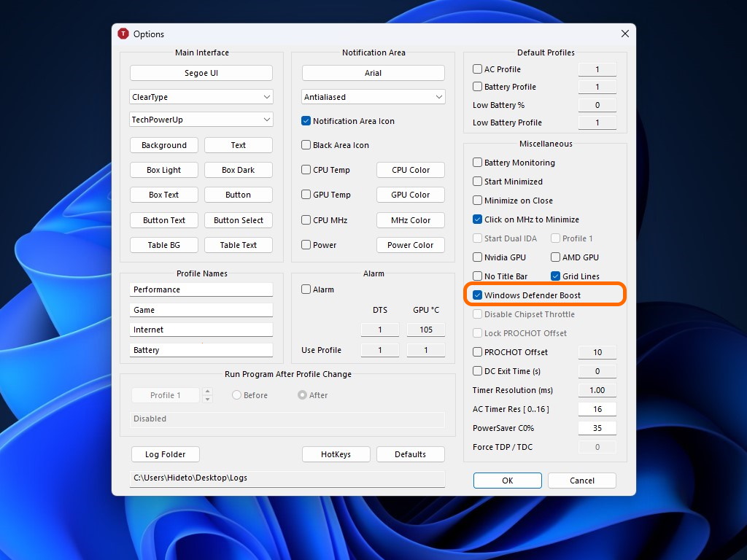This screenshot has width=747, height=560.
Task: Enable the Nvidia GPU option
Action: coord(477,257)
